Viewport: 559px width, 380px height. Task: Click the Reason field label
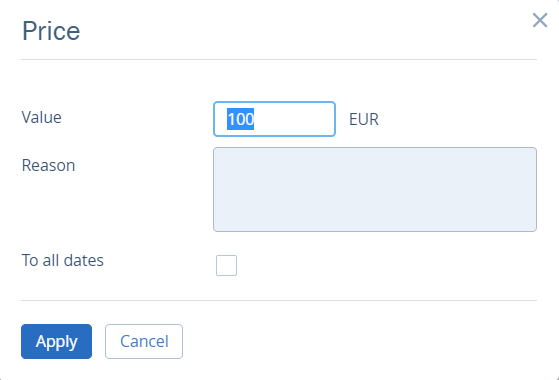tap(48, 165)
